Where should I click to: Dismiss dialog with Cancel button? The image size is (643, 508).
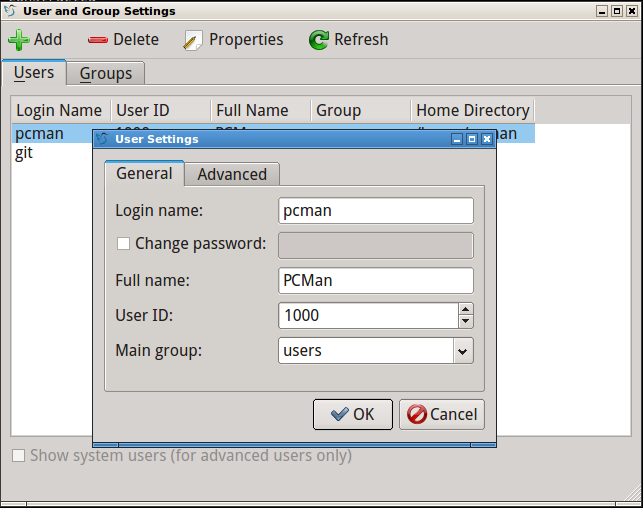point(442,414)
